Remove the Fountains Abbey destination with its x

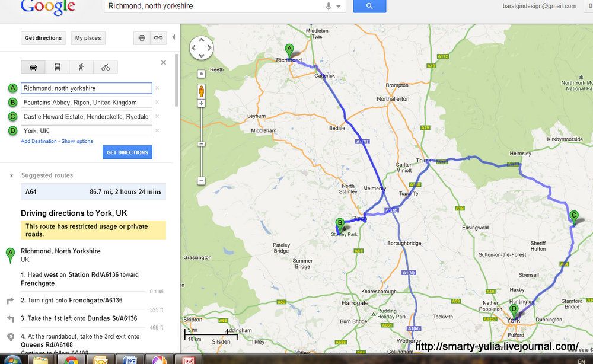(x=157, y=102)
